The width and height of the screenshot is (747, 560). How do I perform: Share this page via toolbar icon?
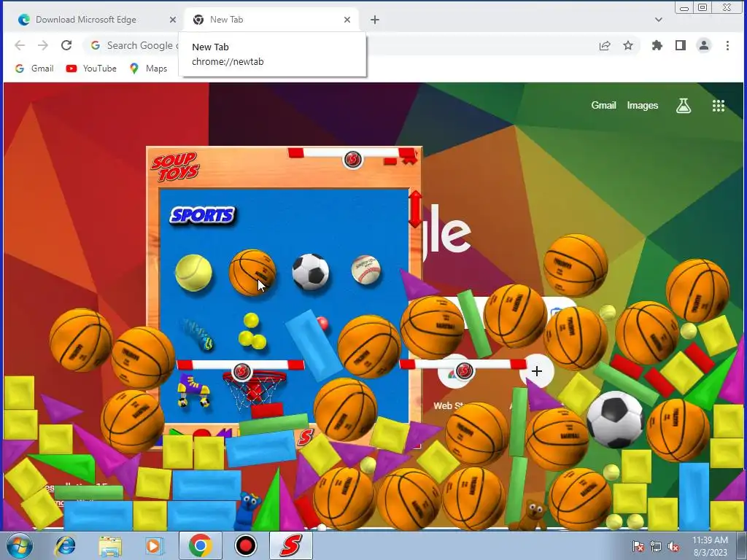coord(605,45)
